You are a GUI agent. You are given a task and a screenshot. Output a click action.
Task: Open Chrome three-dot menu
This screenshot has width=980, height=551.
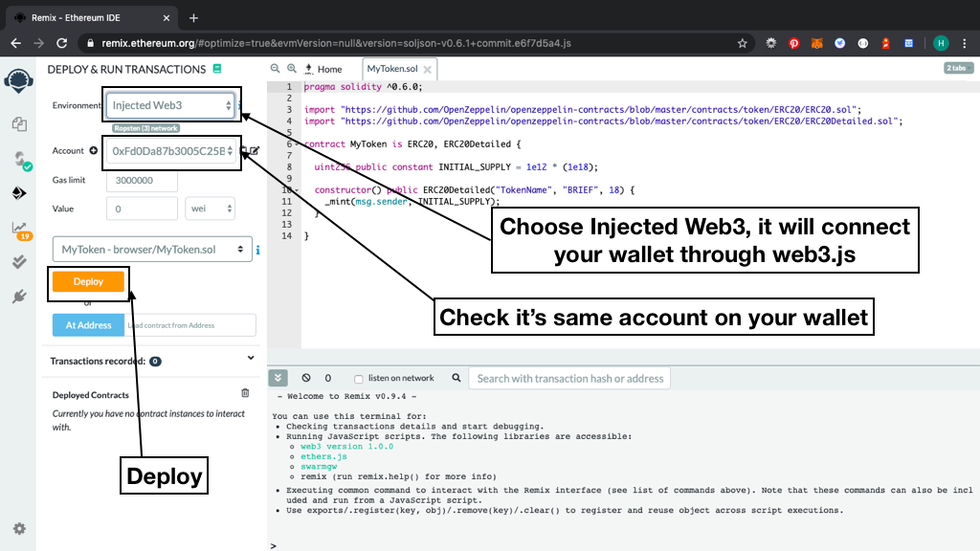click(x=965, y=43)
